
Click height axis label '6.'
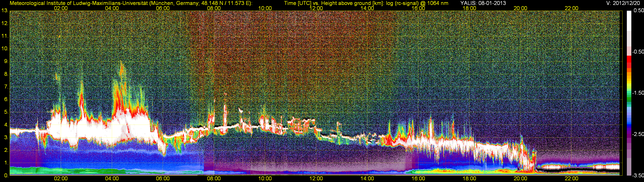(x=6, y=100)
